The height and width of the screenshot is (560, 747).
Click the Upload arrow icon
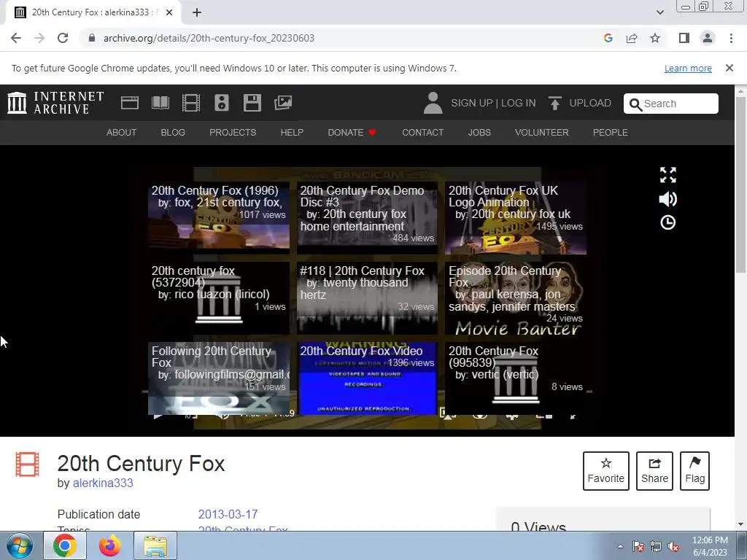click(554, 103)
